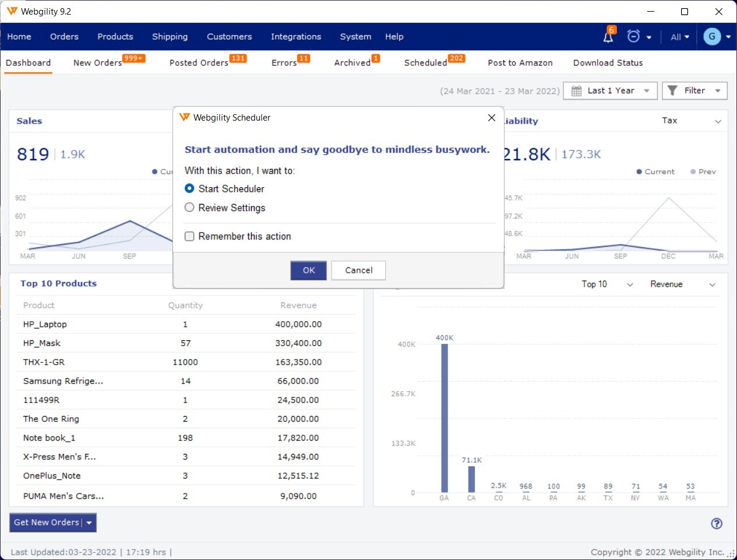
Task: Click Webgility Scheduler dialog logo icon
Action: 184,117
